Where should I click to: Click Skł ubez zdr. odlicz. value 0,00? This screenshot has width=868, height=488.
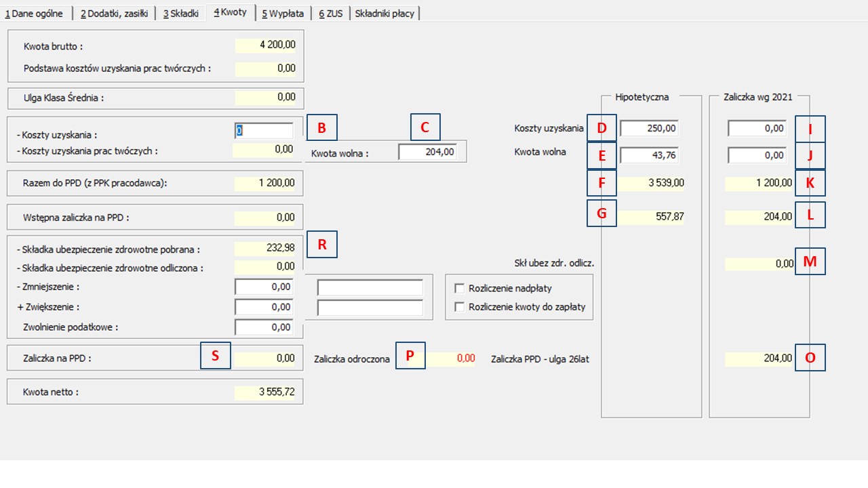click(759, 264)
